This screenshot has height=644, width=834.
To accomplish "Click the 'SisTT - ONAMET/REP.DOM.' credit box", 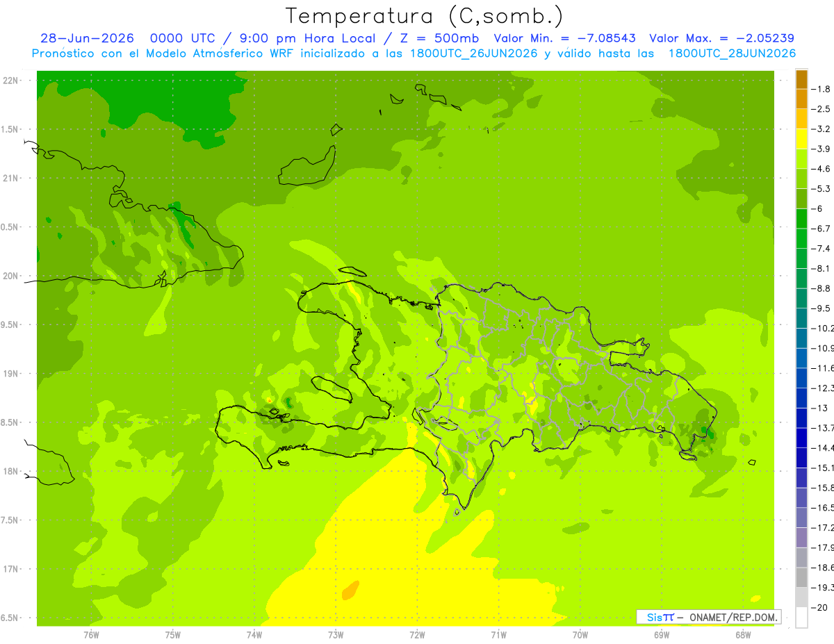I will click(x=709, y=617).
